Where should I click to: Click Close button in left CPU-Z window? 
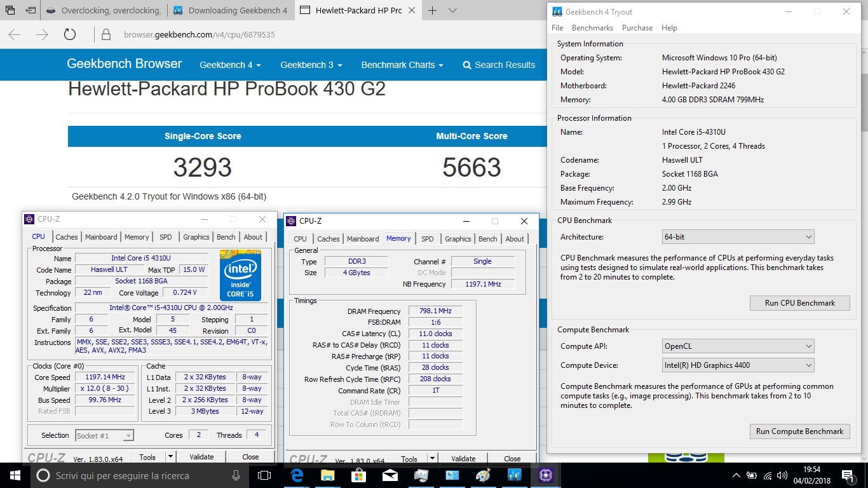point(251,457)
